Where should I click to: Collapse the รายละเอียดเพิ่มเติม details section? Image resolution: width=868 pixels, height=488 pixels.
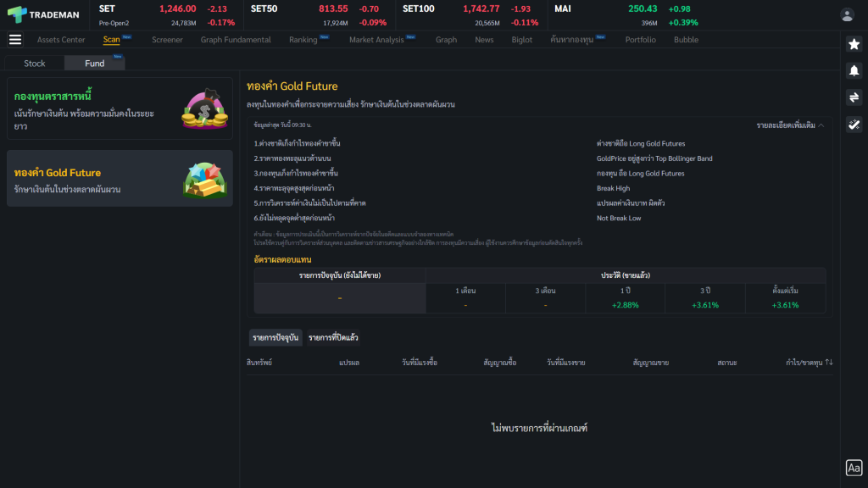(x=790, y=125)
